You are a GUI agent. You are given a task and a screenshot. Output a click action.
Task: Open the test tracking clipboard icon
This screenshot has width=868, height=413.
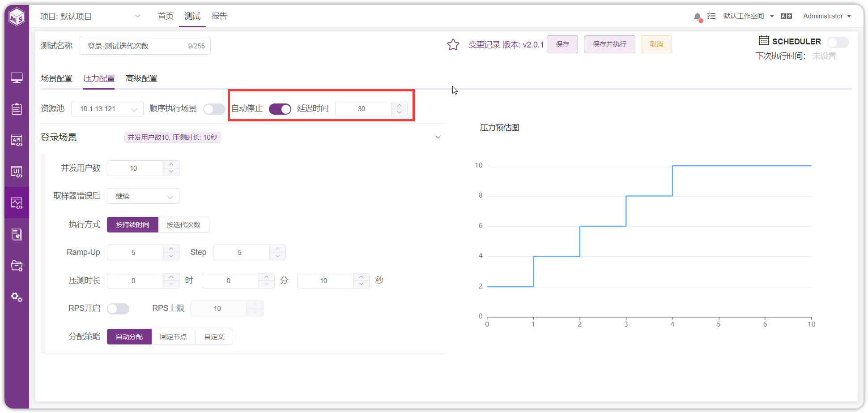tap(17, 109)
